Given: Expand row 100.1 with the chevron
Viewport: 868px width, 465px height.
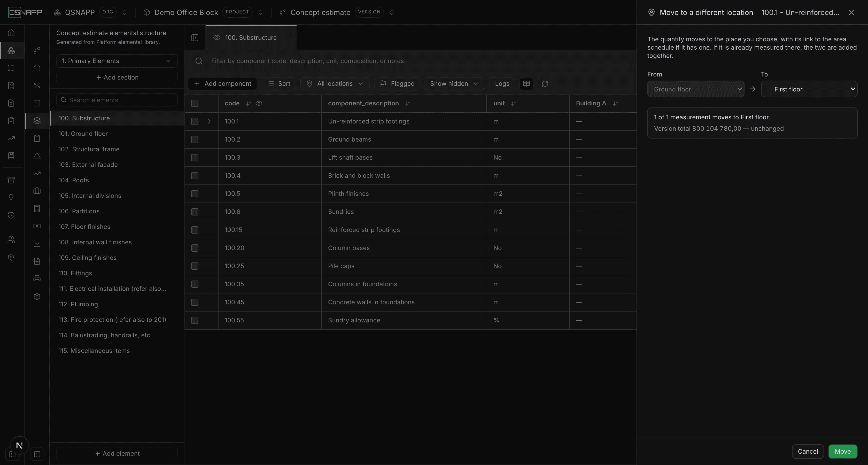Looking at the screenshot, I should tap(209, 121).
